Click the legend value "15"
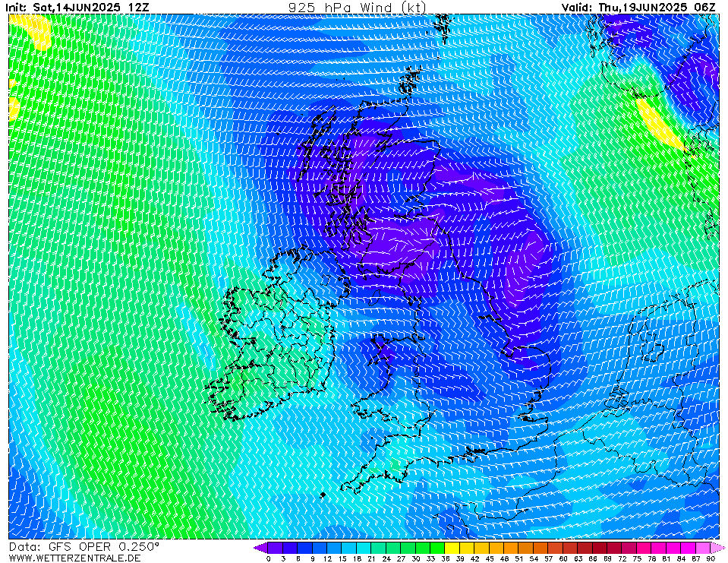The height and width of the screenshot is (563, 728). pyautogui.click(x=342, y=558)
